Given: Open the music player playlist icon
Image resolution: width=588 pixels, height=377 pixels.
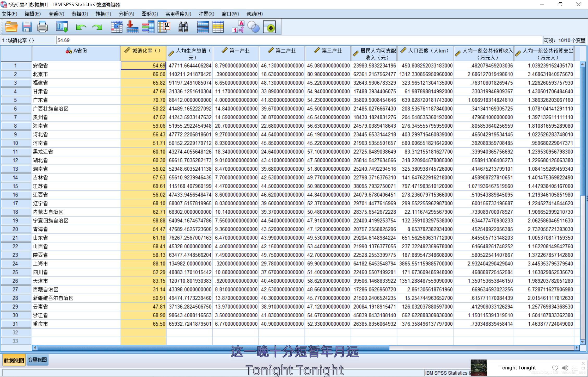Looking at the screenshot, I should point(575,368).
